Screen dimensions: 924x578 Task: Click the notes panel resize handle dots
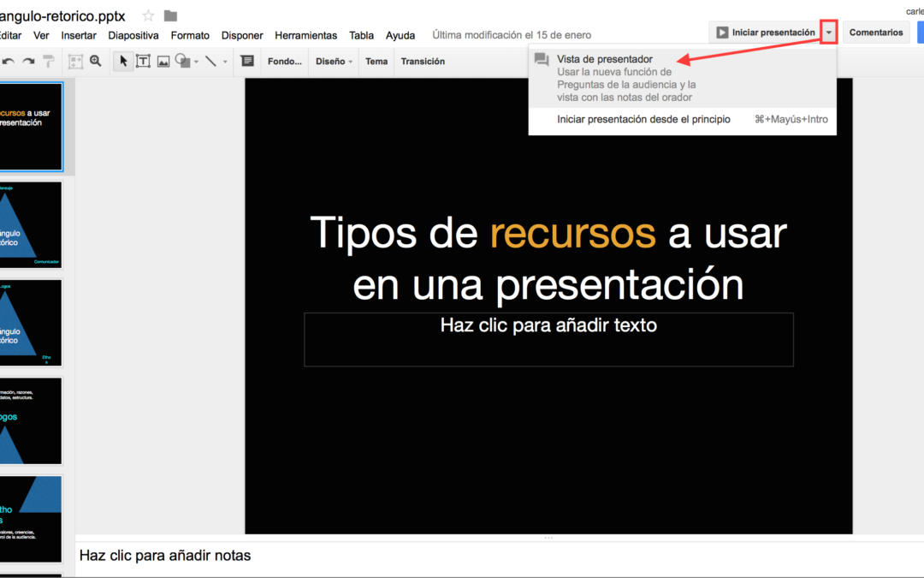(548, 538)
